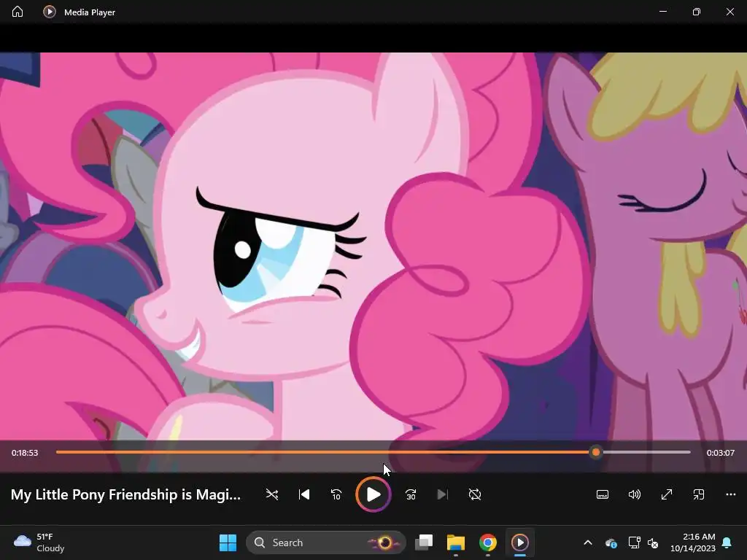747x560 pixels.
Task: Click the seek bar progress thumb
Action: tap(595, 452)
